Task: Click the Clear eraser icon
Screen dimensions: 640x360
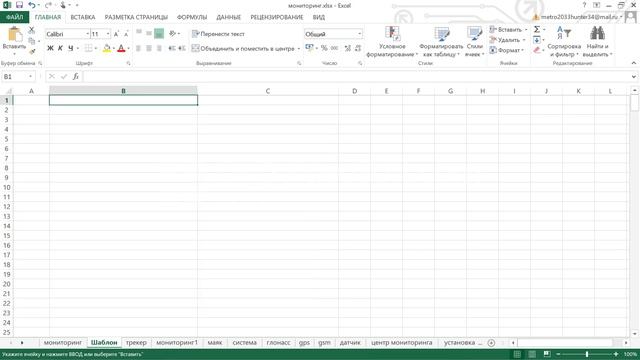Action: click(x=537, y=50)
